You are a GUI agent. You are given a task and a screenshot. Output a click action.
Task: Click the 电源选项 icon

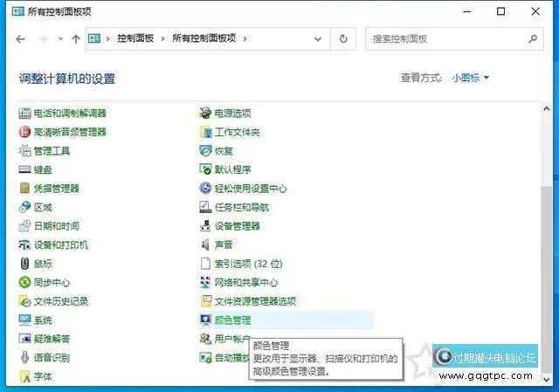coord(205,113)
